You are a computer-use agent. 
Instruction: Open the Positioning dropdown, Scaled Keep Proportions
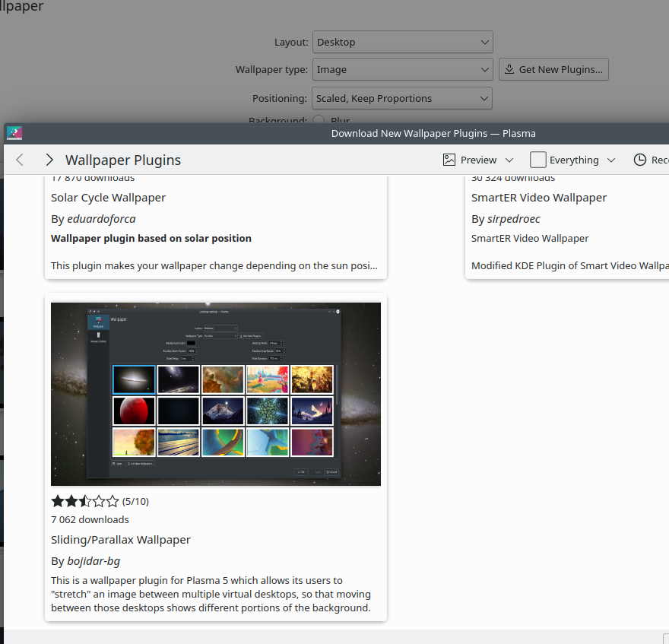pyautogui.click(x=402, y=98)
